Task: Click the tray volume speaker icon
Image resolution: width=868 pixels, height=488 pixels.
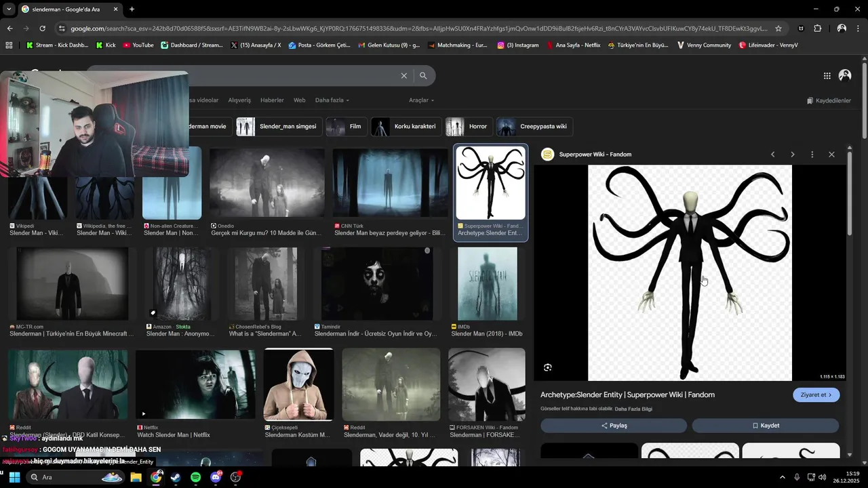Action: 822,477
